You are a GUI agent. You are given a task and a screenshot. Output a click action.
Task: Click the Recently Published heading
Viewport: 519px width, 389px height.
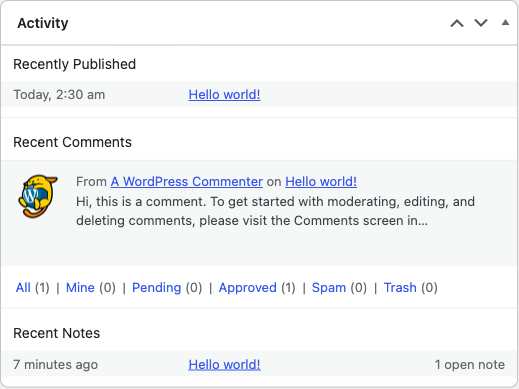point(75,64)
